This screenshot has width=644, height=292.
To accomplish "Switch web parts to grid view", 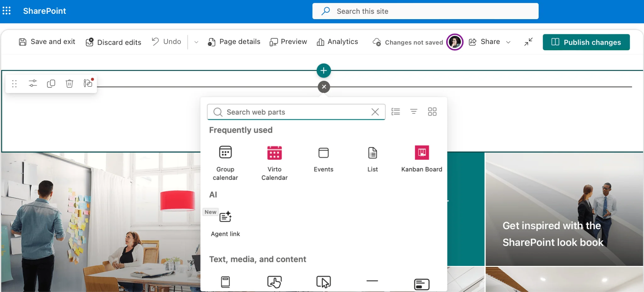I will click(432, 112).
